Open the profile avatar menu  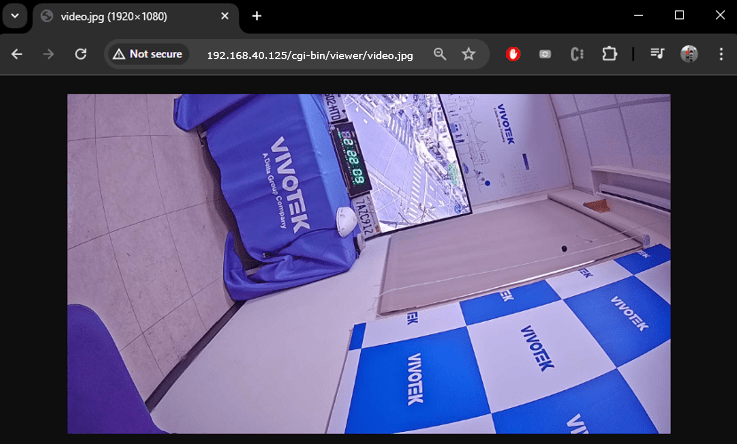pos(689,54)
